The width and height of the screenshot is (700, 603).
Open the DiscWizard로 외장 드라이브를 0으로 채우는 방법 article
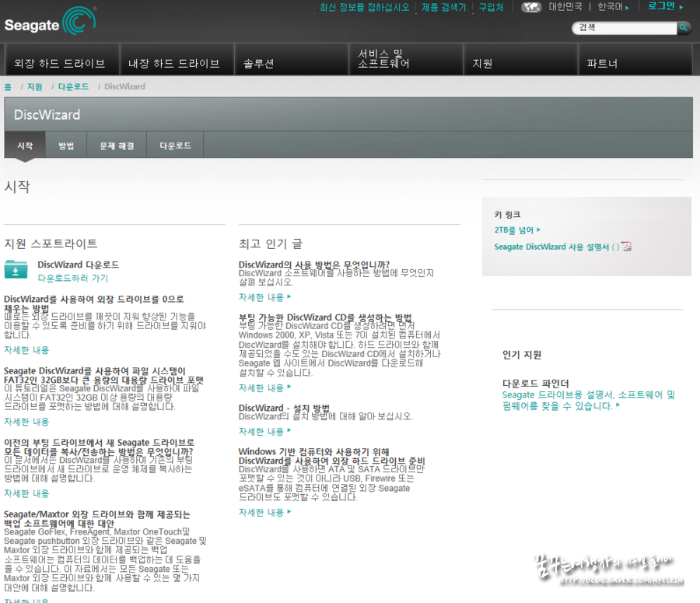(x=94, y=303)
